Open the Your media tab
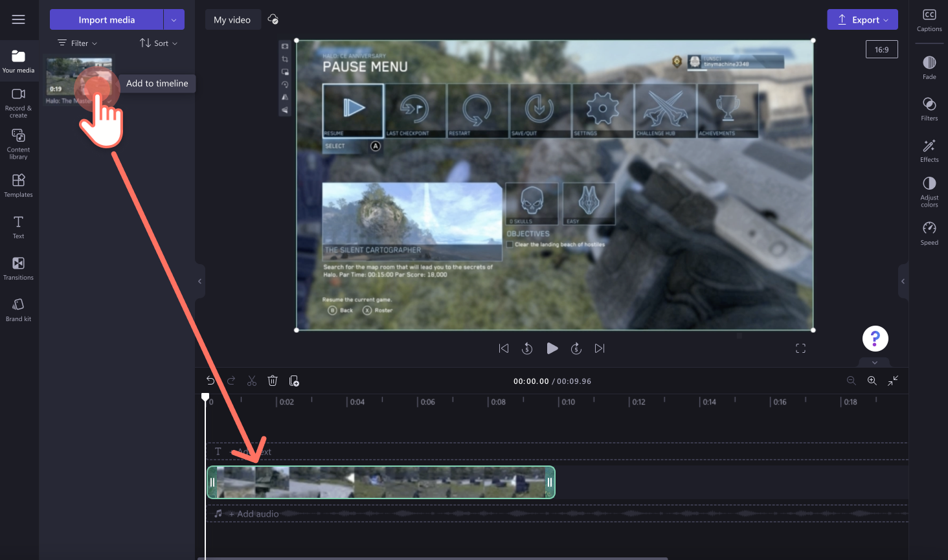 pos(19,62)
